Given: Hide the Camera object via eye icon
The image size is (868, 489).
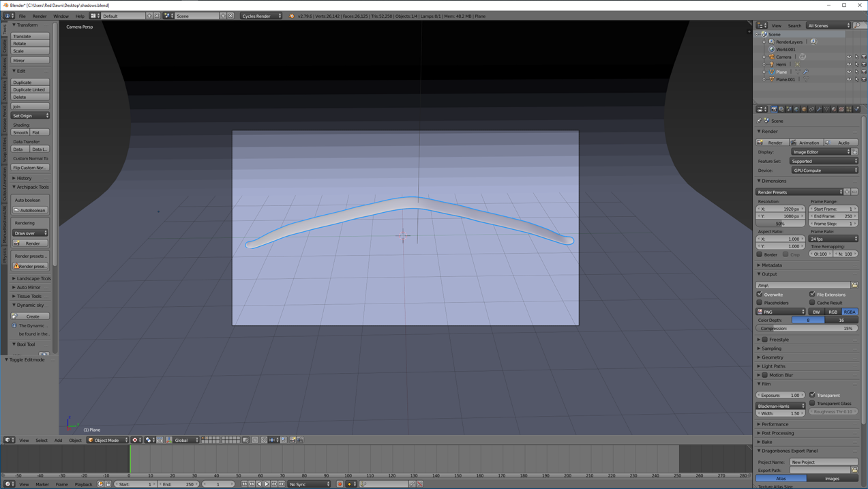Looking at the screenshot, I should point(849,57).
